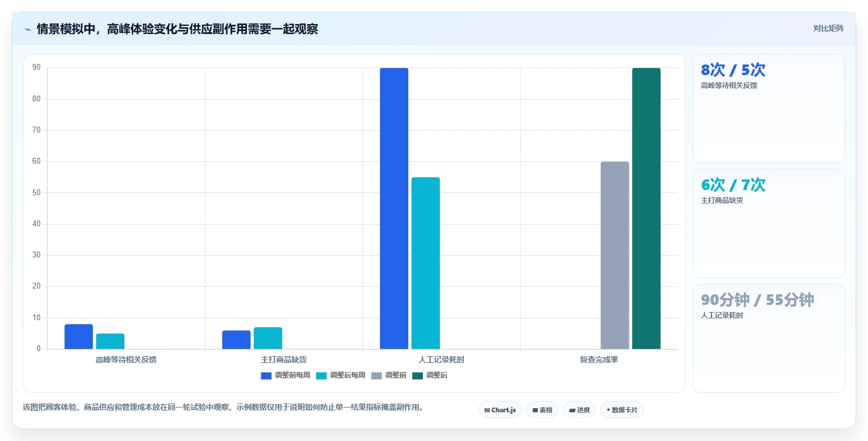Image resolution: width=868 pixels, height=441 pixels.
Task: Click the footnote text starting 该图把顾客体验
Action: (223, 407)
